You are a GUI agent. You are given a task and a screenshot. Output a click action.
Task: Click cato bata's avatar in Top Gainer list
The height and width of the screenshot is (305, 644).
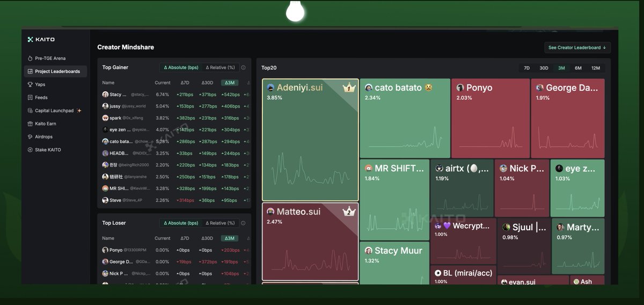click(x=105, y=142)
